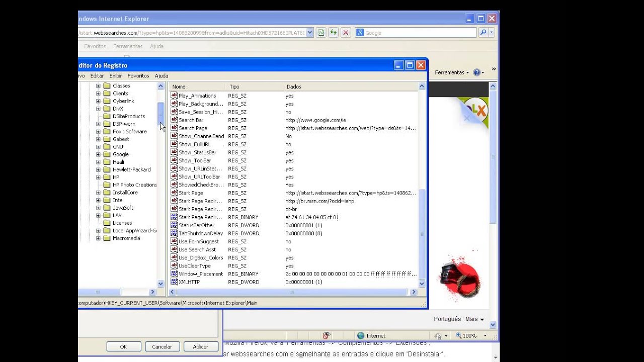Sort values by the Tipo column header

click(254, 86)
